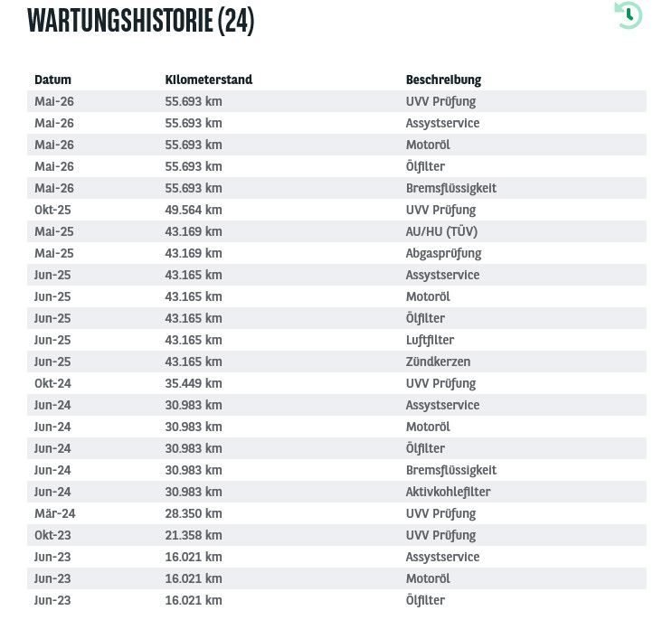This screenshot has height=620, width=672.
Task: Select the 28.350 km mileage cell
Action: 194,513
